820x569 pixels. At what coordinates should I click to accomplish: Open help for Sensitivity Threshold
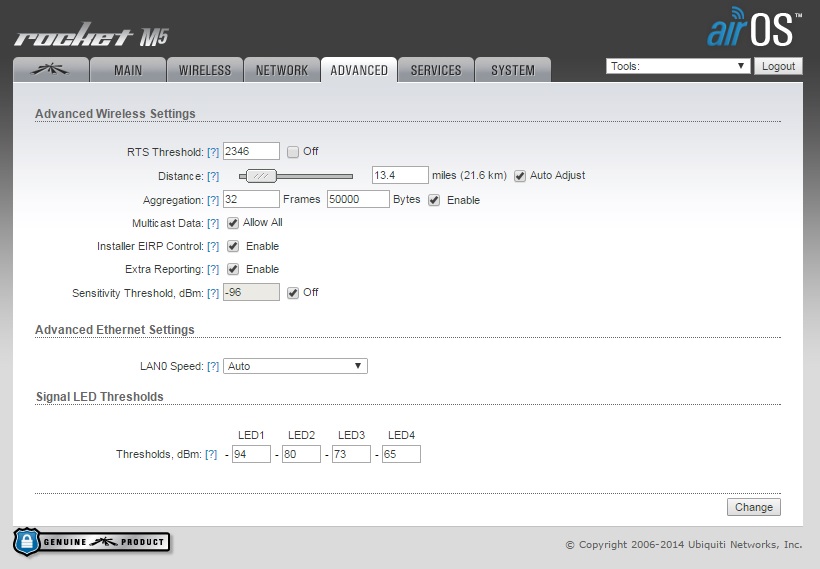click(x=213, y=293)
